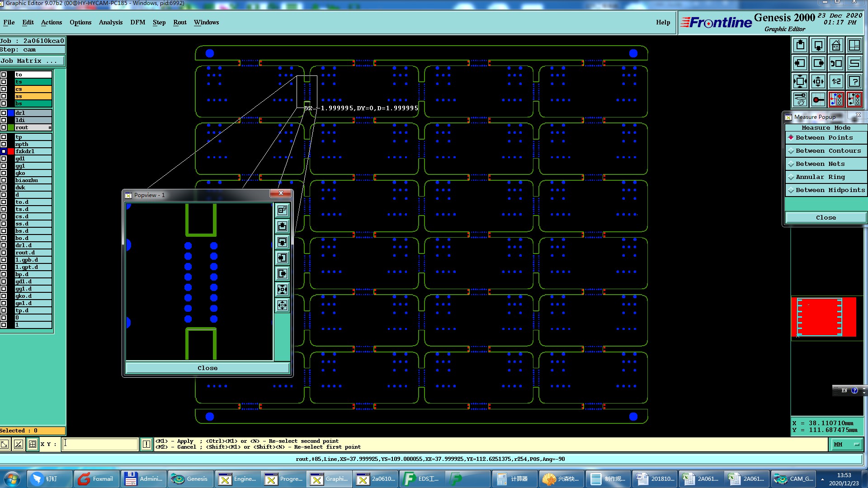The width and height of the screenshot is (868, 488).
Task: Toggle checkbox for the gko layer
Action: pyautogui.click(x=4, y=173)
